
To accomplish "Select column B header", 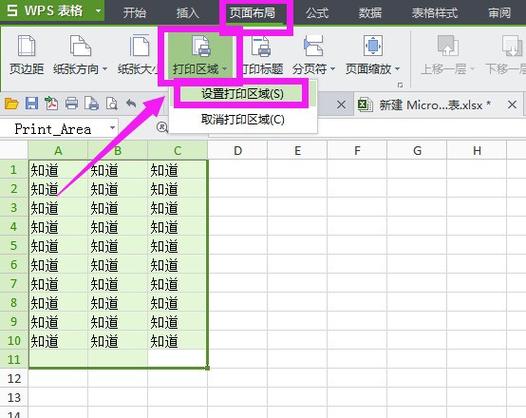I will coord(117,151).
